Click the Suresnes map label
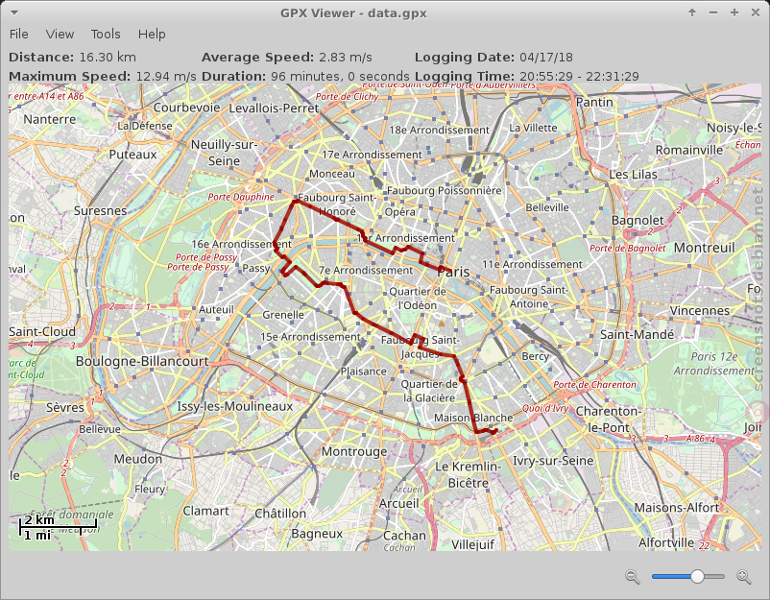 [x=100, y=211]
